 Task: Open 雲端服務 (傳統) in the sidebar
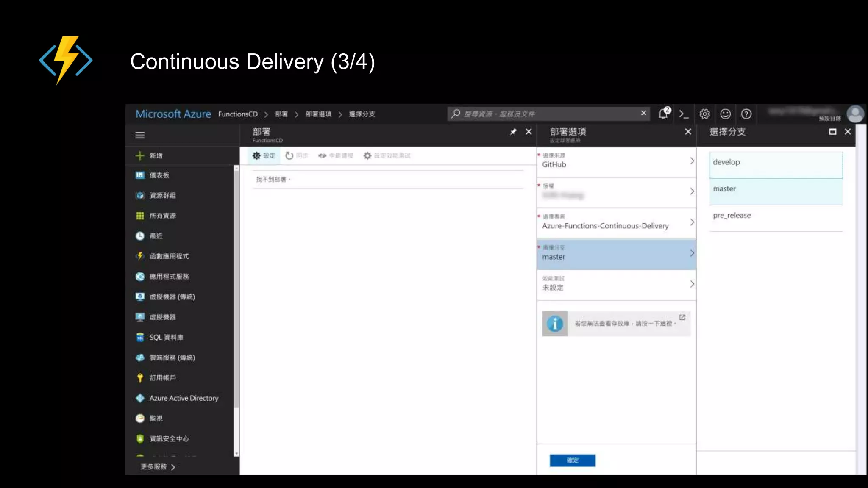click(x=165, y=358)
